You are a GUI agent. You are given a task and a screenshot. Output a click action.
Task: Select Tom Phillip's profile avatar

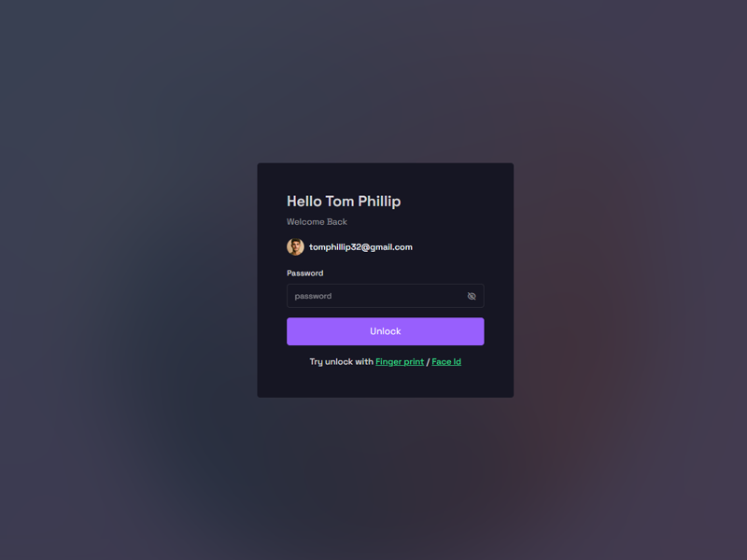click(x=295, y=246)
